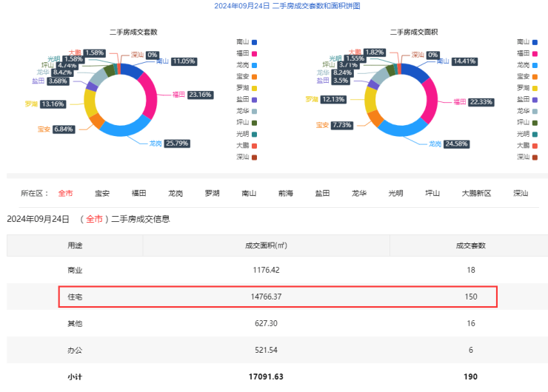Viewport: 548px width, 392px height.
Task: Open the 大鹏新区 district filter
Action: (476, 193)
